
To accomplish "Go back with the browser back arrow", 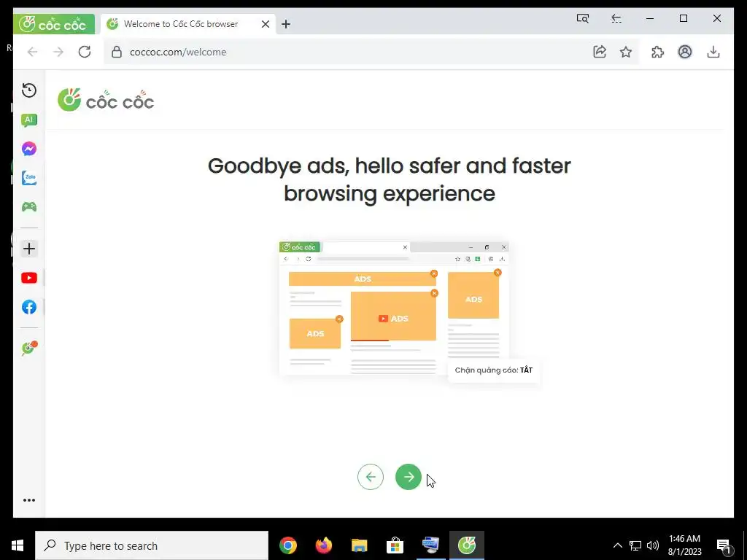I will pos(32,52).
